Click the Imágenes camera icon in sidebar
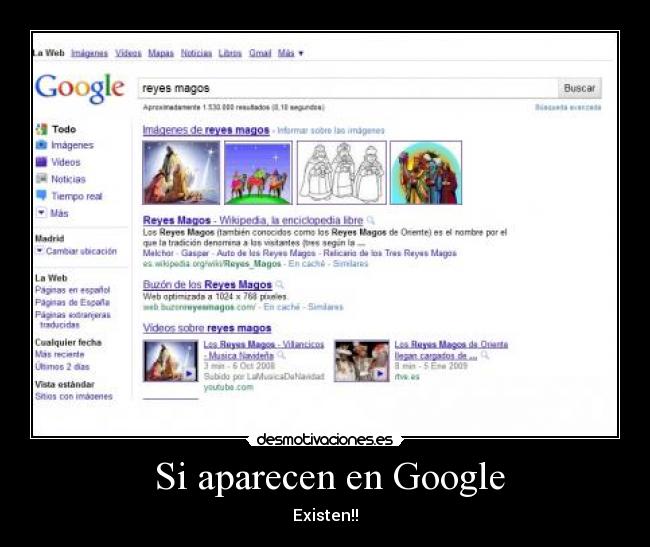Image resolution: width=650 pixels, height=547 pixels. pos(41,145)
